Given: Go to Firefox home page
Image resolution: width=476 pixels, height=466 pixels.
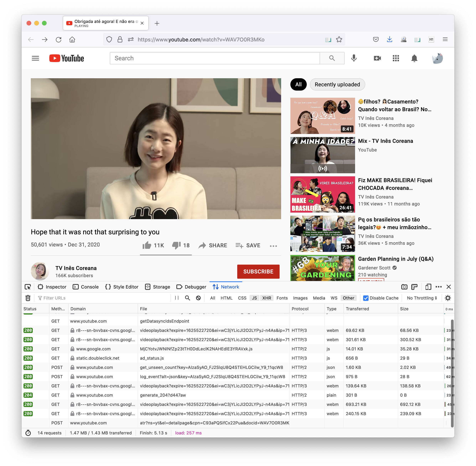Looking at the screenshot, I should coord(72,39).
